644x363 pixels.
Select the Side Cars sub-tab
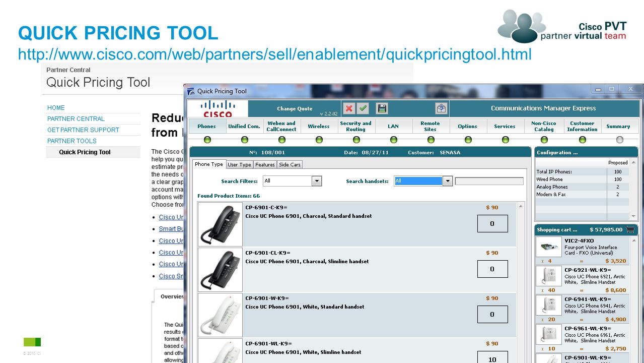pos(290,164)
